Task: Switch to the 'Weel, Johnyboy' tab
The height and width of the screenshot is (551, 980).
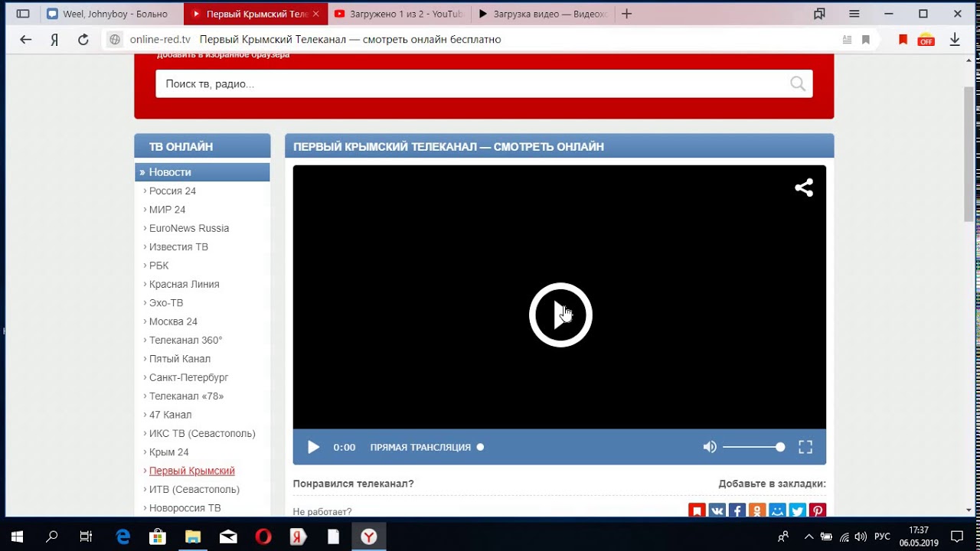Action: point(112,14)
